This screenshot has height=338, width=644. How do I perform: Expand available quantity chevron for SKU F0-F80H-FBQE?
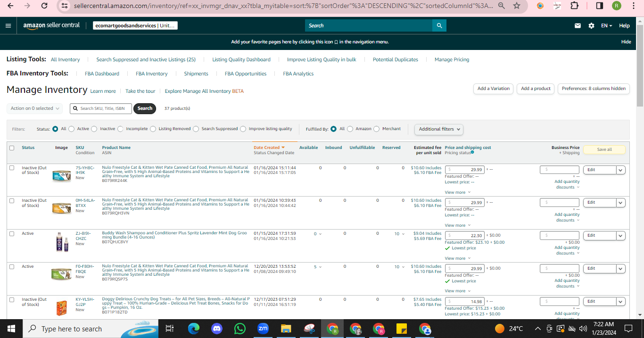pyautogui.click(x=321, y=267)
